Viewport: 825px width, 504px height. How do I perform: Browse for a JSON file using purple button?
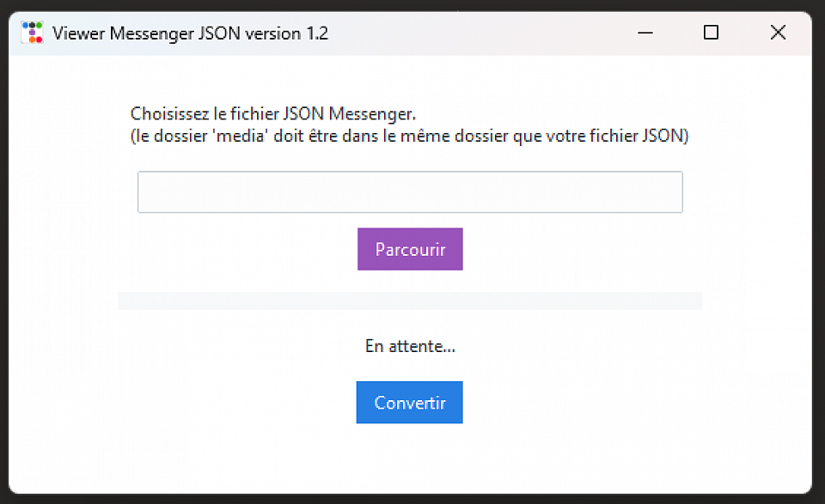(410, 249)
